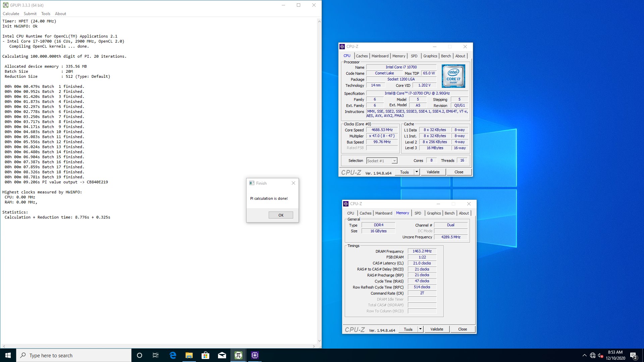Select CPU-Z taskbar icon
The image size is (644, 362).
[255, 355]
